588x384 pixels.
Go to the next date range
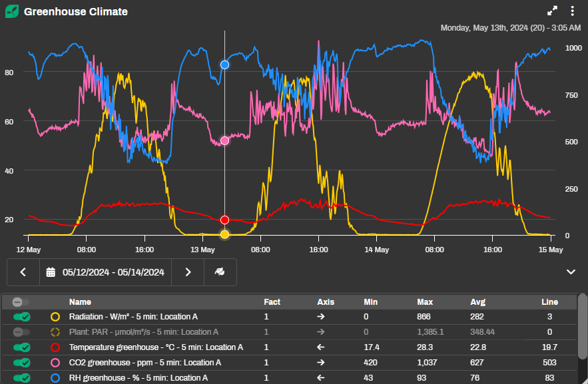click(x=188, y=272)
